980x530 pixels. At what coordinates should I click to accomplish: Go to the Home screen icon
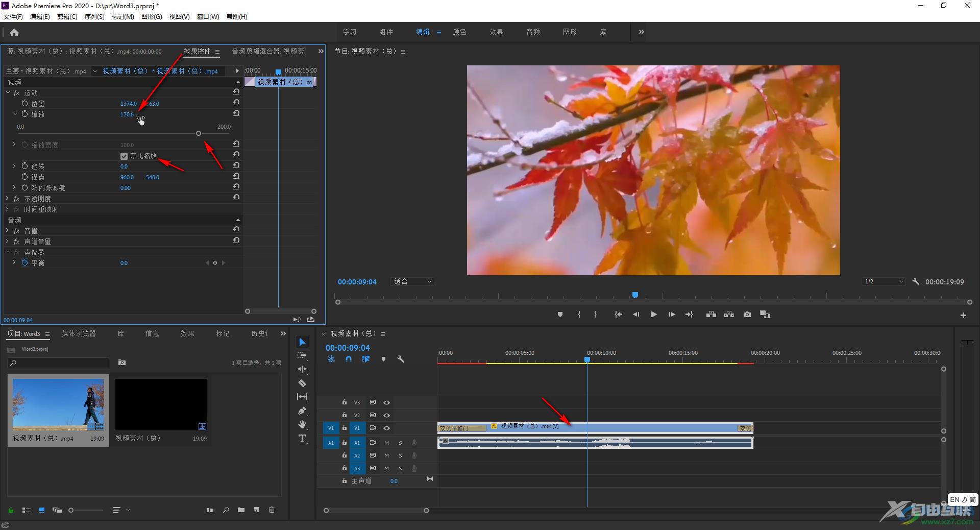(14, 33)
